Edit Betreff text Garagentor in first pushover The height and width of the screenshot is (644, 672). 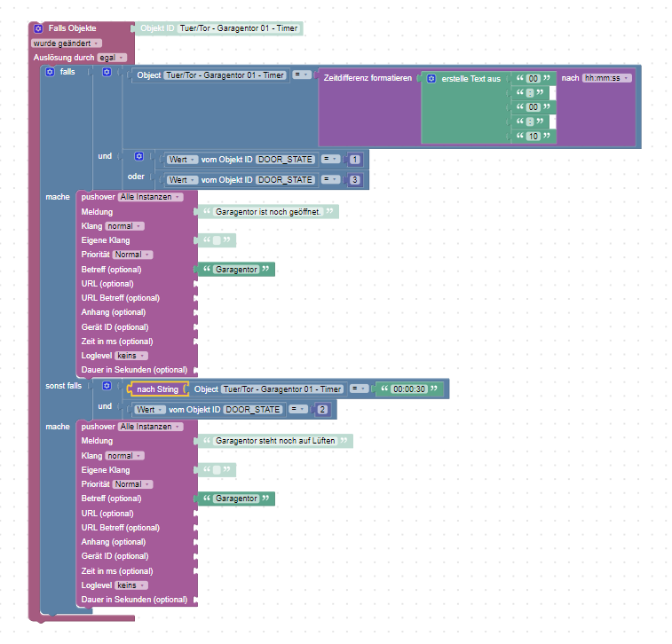[x=236, y=270]
